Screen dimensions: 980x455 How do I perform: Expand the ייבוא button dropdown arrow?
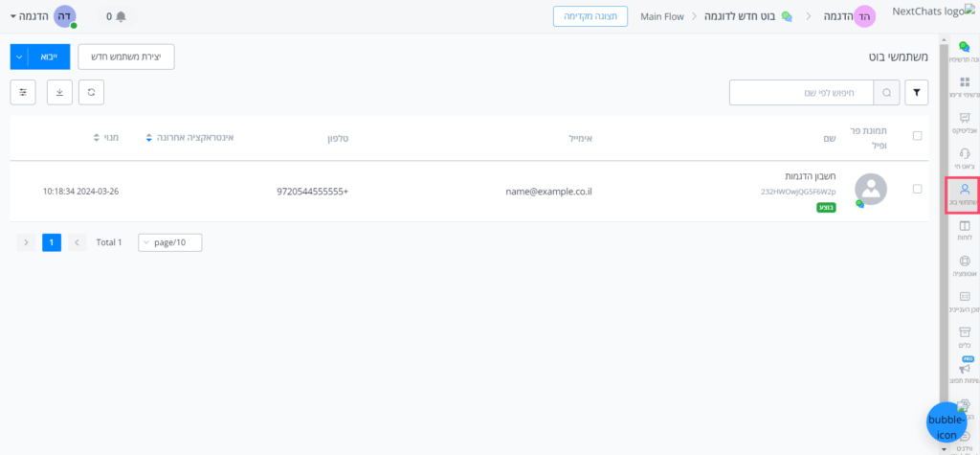point(19,57)
